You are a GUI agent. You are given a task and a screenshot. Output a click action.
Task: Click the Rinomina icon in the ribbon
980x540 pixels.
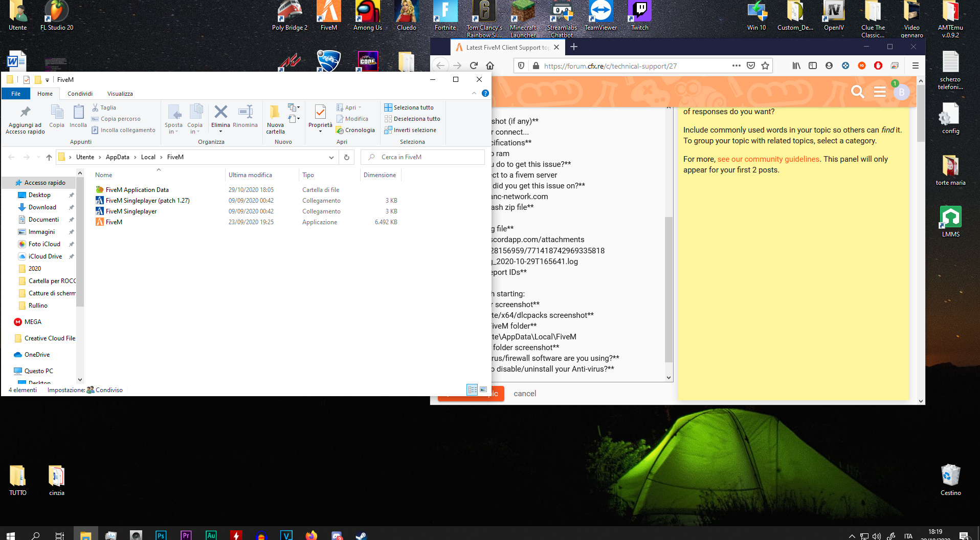point(245,113)
